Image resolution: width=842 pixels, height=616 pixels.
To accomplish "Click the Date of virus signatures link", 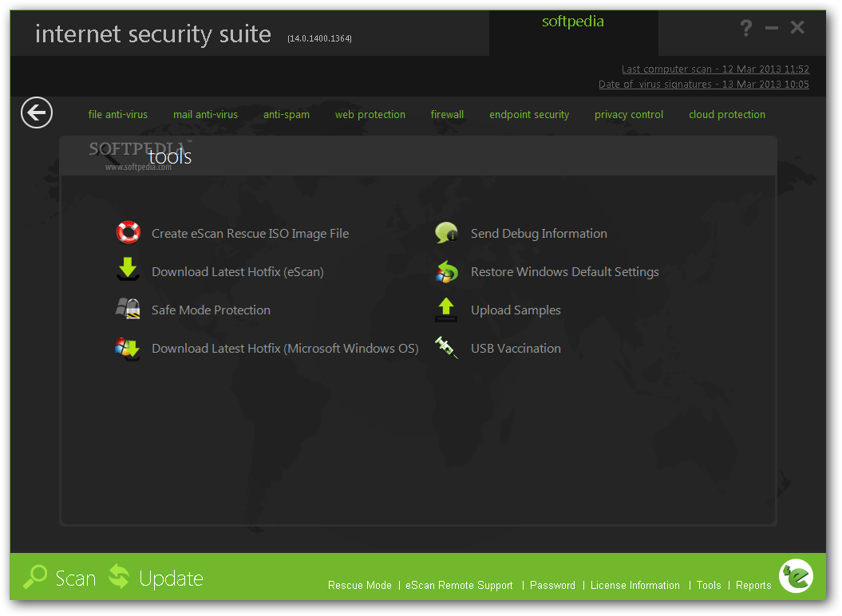I will click(x=703, y=85).
